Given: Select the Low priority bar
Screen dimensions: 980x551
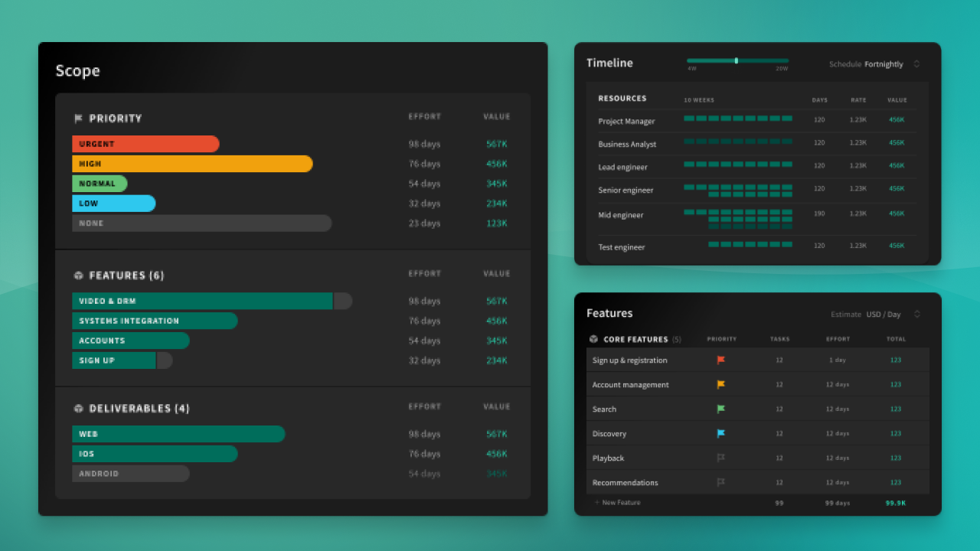Looking at the screenshot, I should [x=114, y=204].
